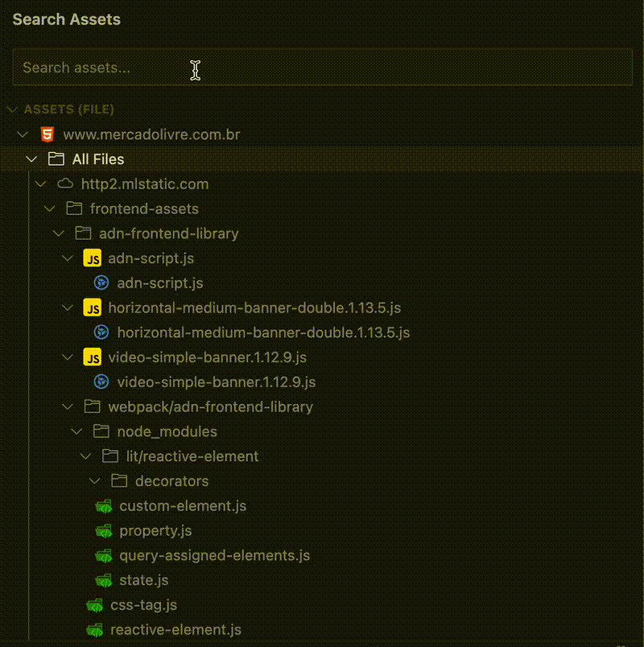
Task: Select the adn-script.js parent label
Action: point(151,258)
